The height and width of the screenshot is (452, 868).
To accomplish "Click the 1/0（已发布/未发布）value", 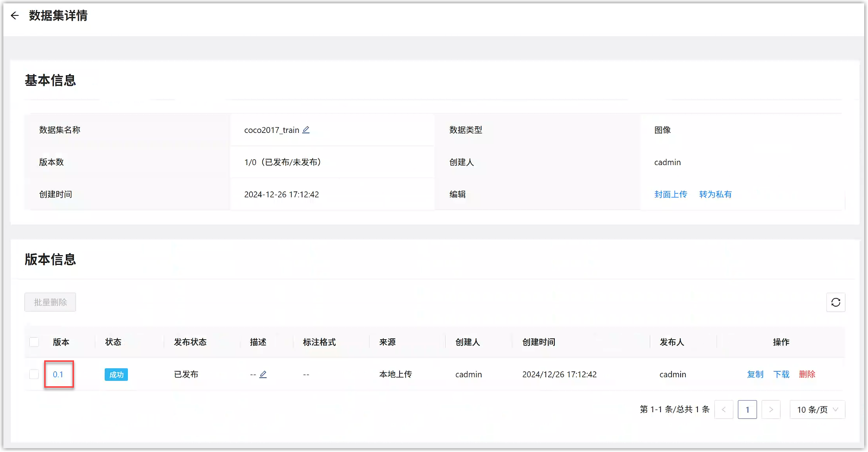I will (x=283, y=162).
